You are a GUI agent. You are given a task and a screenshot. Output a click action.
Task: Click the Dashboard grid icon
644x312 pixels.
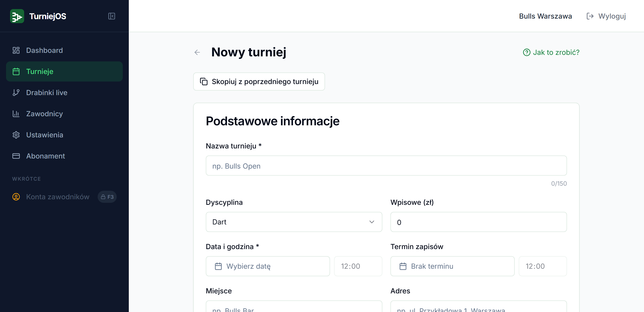coord(16,50)
